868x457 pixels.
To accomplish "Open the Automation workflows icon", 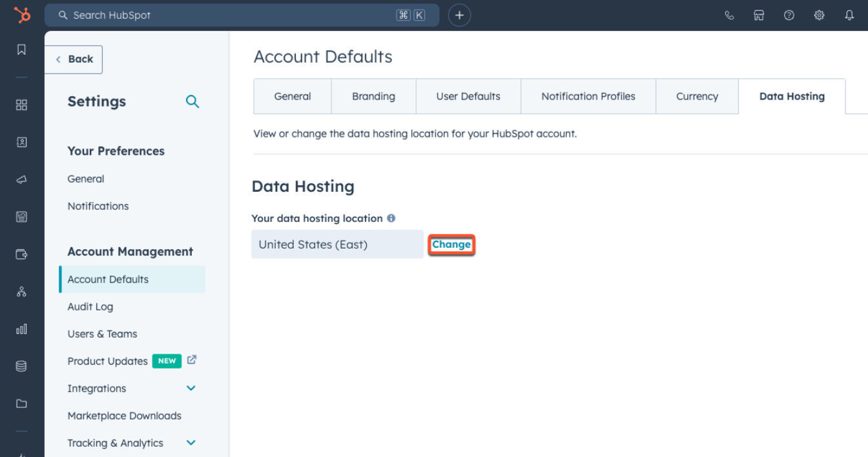I will pos(21,292).
